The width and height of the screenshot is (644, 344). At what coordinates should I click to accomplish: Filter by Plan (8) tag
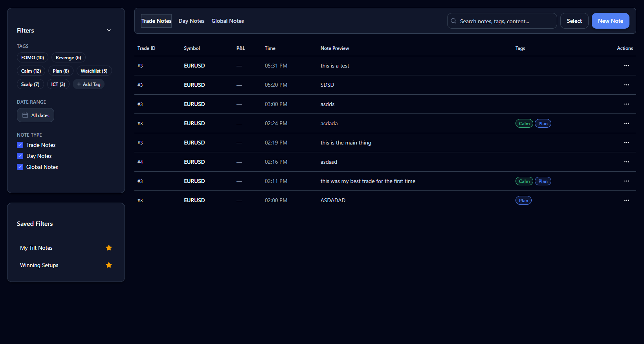[61, 71]
